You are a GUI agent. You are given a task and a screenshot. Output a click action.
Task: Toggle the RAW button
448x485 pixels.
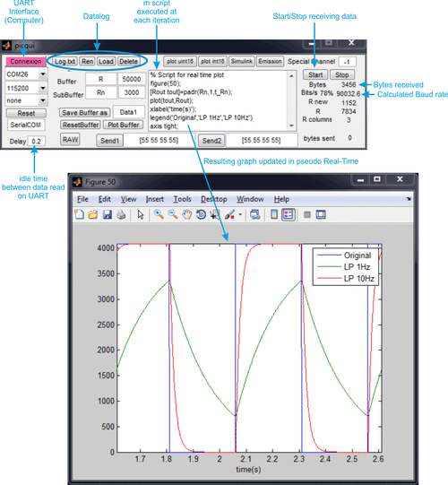click(x=70, y=140)
